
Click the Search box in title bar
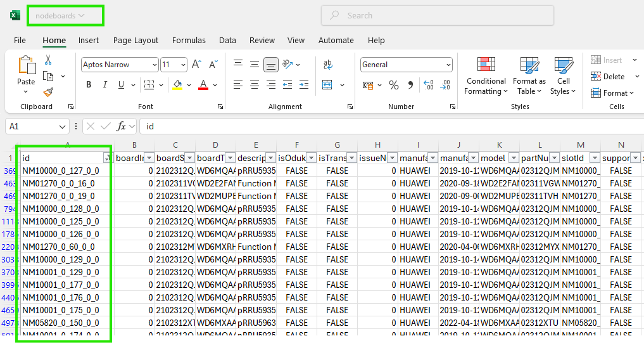(437, 15)
